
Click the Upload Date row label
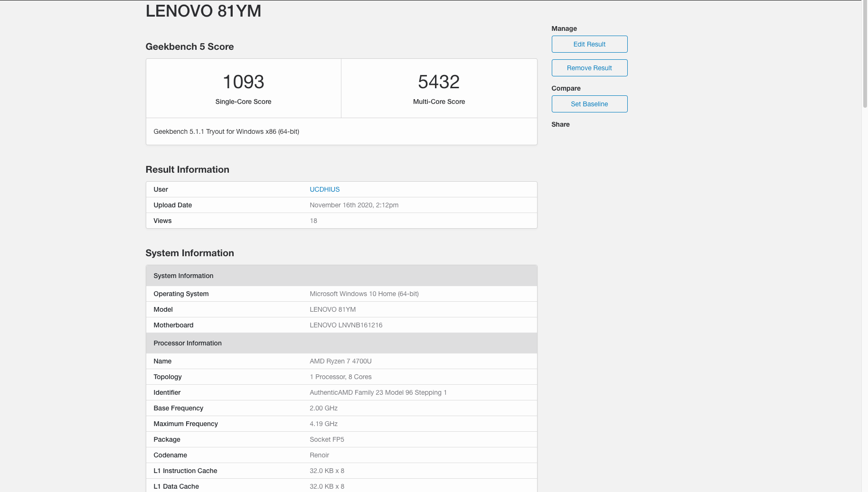[x=173, y=205]
